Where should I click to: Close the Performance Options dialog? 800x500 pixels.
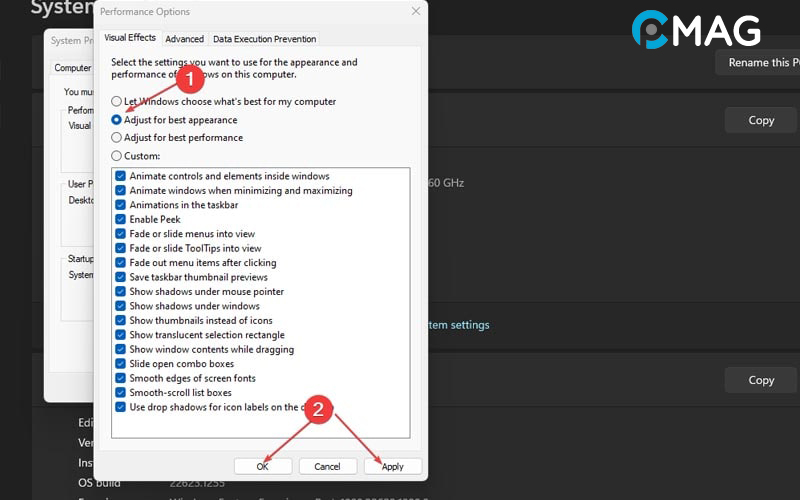tap(415, 11)
